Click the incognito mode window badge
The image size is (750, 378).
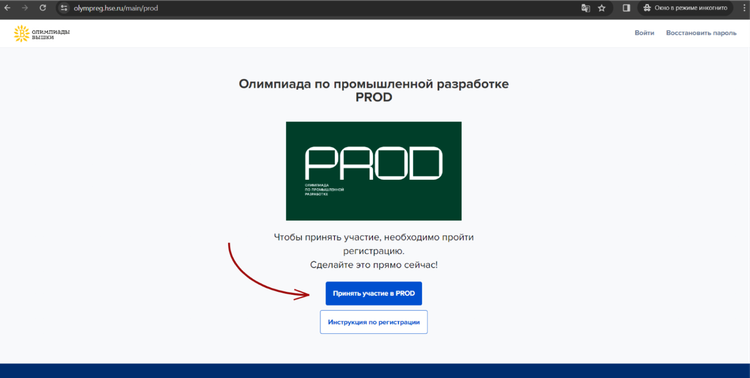[685, 8]
